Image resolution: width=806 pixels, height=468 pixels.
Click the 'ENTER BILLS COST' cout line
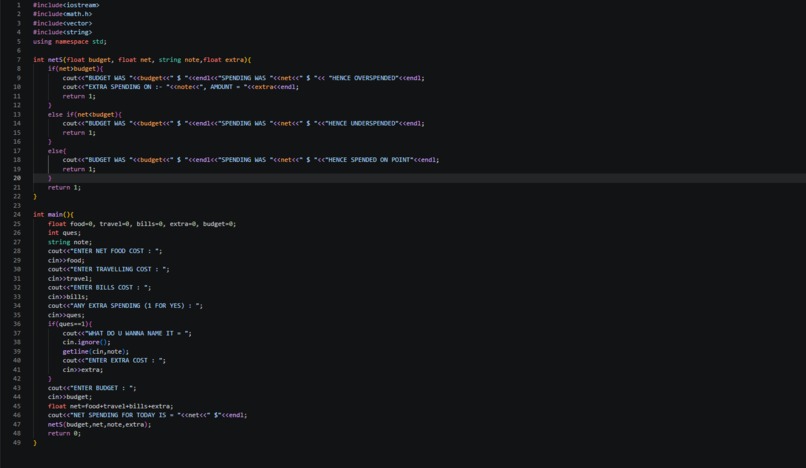tap(100, 287)
